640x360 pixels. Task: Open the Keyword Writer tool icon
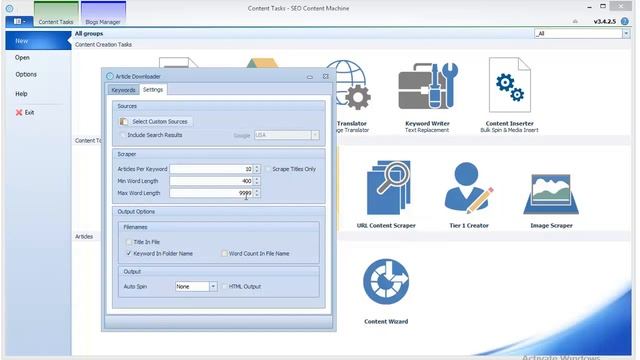point(427,86)
